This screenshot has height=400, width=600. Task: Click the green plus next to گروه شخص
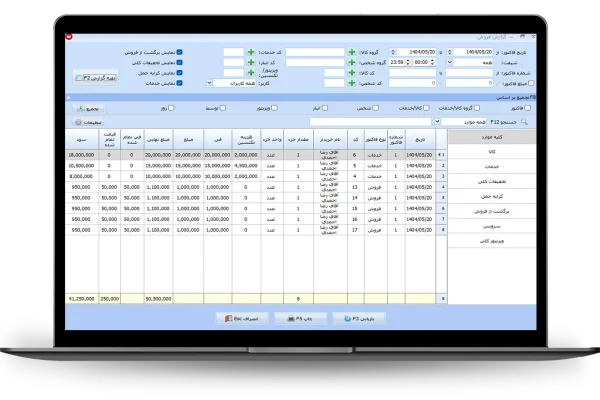click(x=352, y=62)
